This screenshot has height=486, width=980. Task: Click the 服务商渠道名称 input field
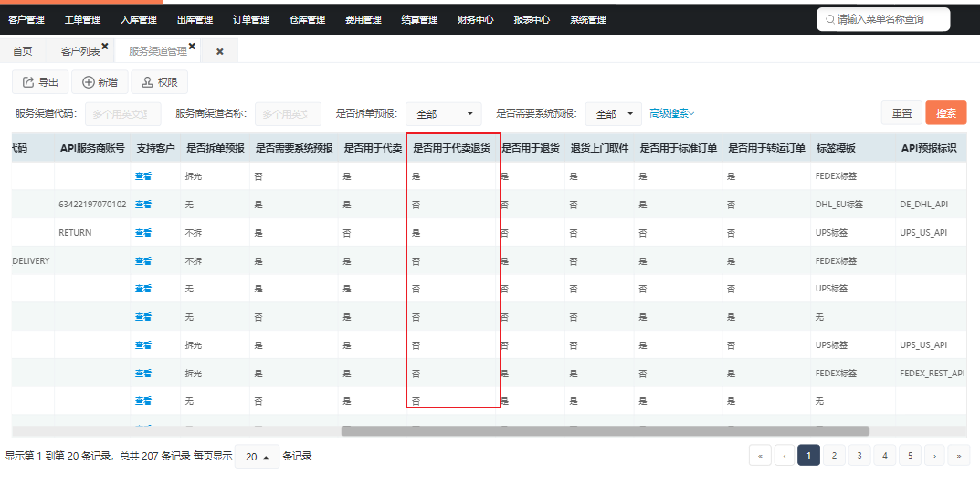(288, 114)
